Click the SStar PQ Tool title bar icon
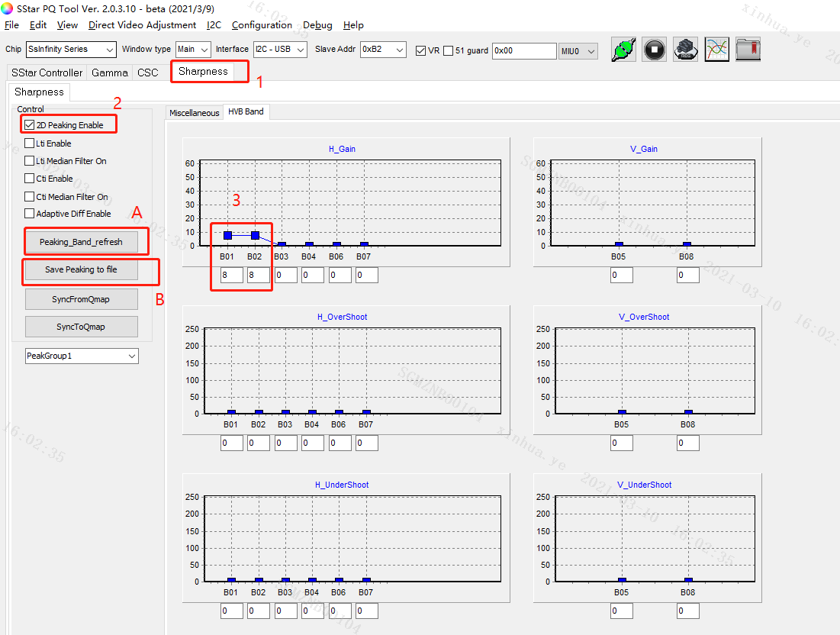The image size is (840, 635). point(8,8)
